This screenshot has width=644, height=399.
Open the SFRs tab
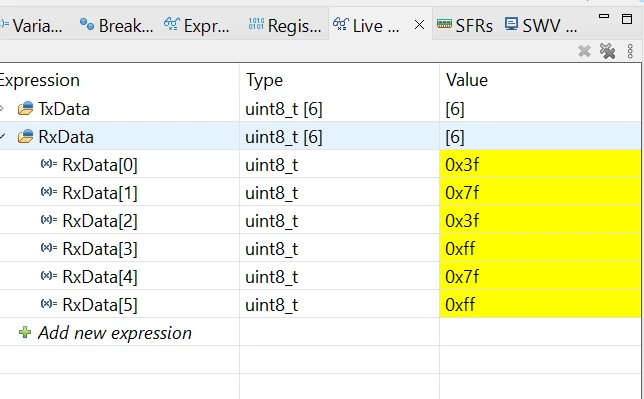464,25
